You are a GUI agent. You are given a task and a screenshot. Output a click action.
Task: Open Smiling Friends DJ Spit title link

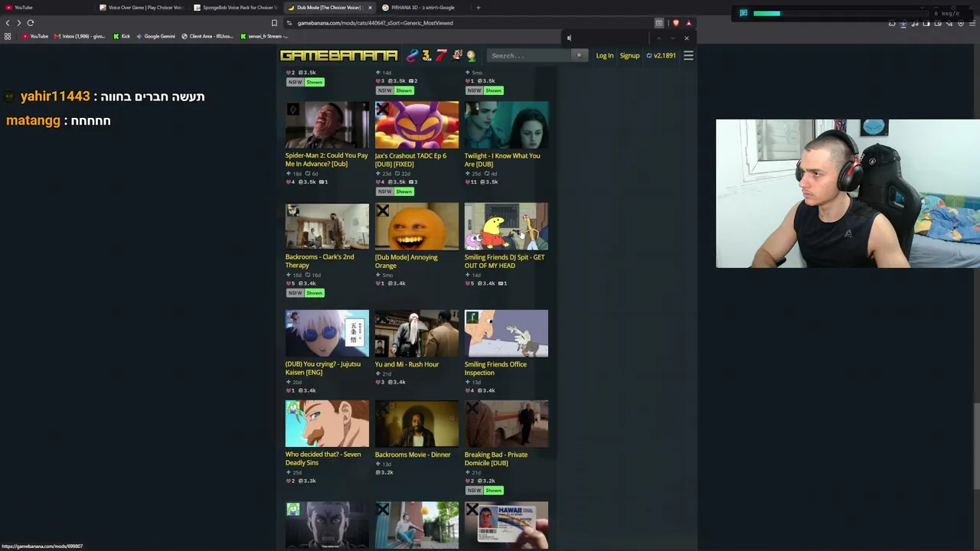tap(505, 261)
